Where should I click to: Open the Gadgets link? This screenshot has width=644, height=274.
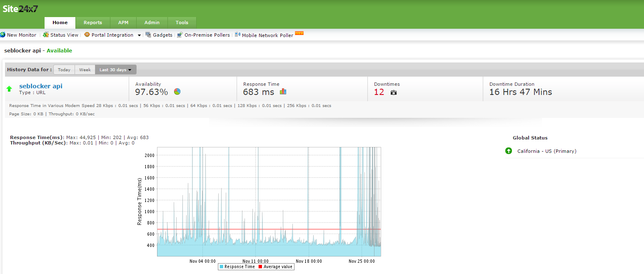[162, 35]
